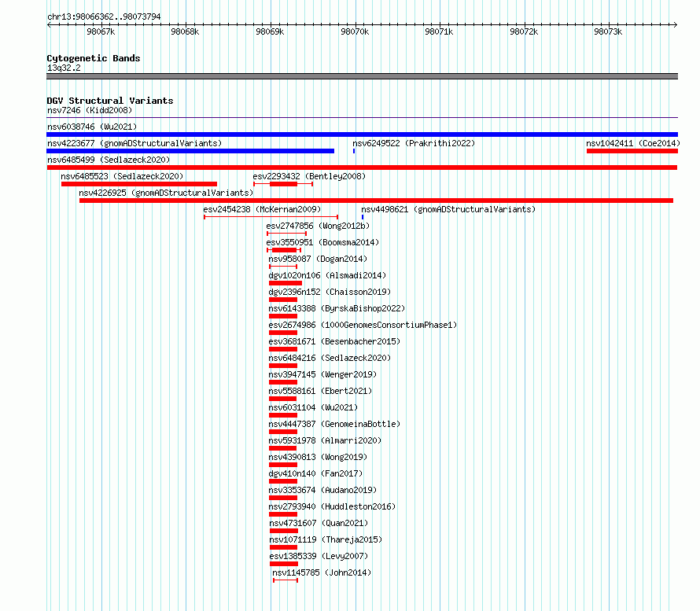Open nsv6143388 (ByrskaBishop2022) label
The height and width of the screenshot is (611, 700).
pos(337,308)
